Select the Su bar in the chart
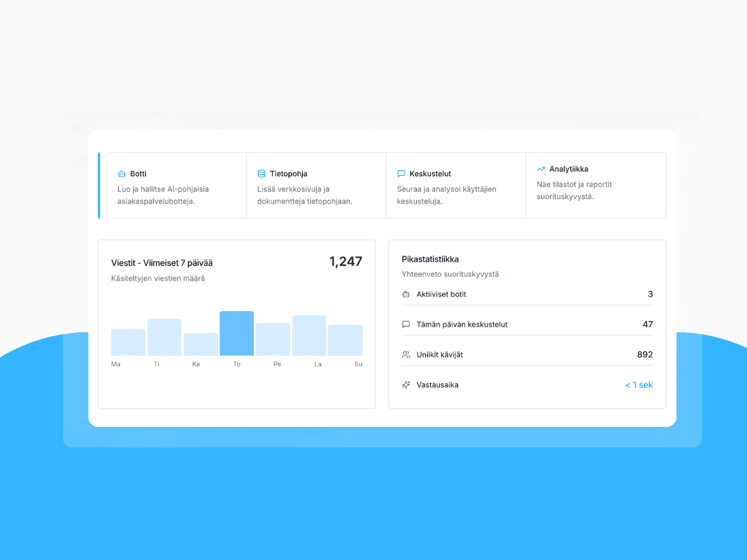Screen dimensions: 747x560 point(345,340)
